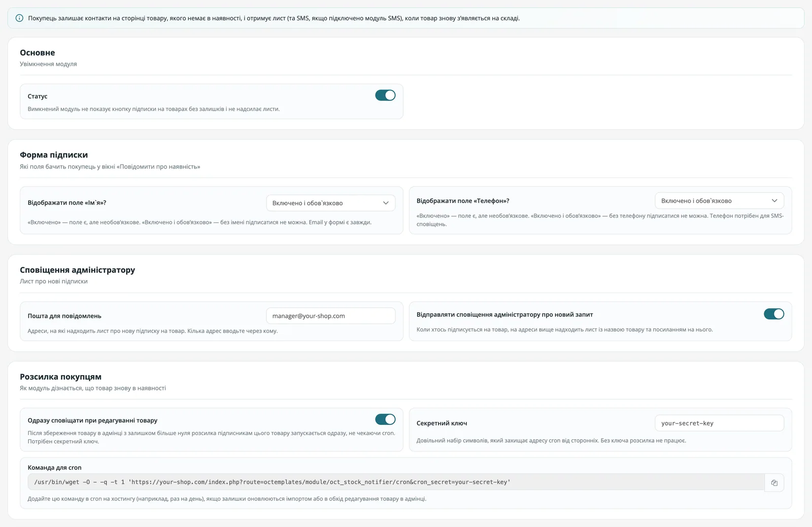The height and width of the screenshot is (527, 812).
Task: Click the name-field hint ending «Email у формі є завжди»
Action: pos(199,222)
